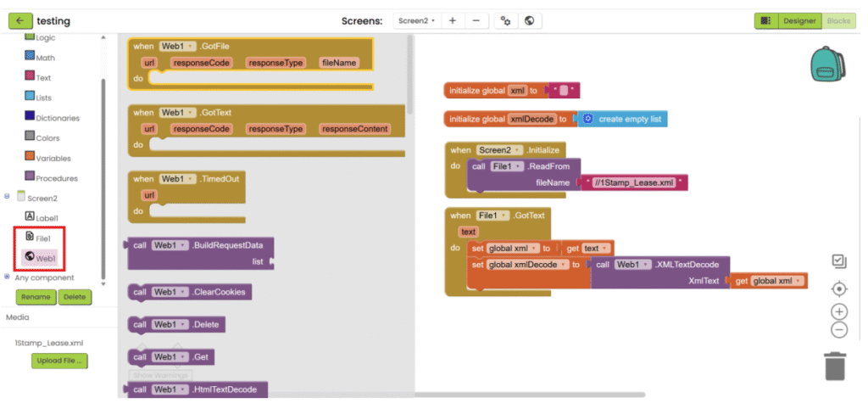Image resolution: width=868 pixels, height=403 pixels.
Task: Click the zoom out minus icon
Action: [x=839, y=330]
